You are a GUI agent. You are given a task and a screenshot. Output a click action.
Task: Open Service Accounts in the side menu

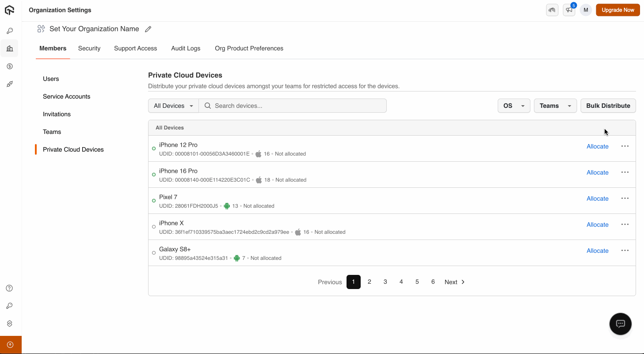coord(66,96)
